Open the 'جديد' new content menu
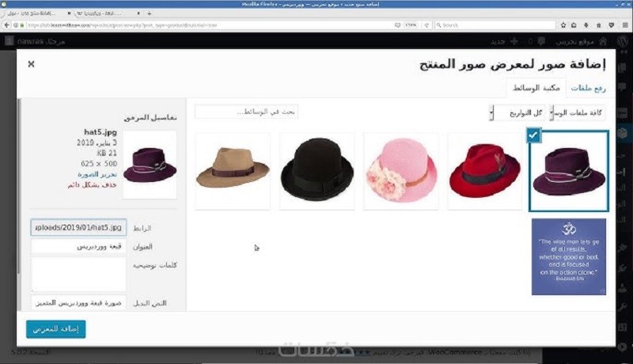The width and height of the screenshot is (633, 364). pyautogui.click(x=504, y=41)
